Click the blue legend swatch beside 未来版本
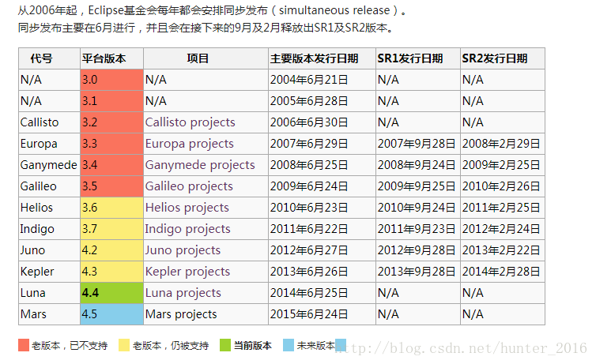Image resolution: width=596 pixels, height=364 pixels. (289, 345)
